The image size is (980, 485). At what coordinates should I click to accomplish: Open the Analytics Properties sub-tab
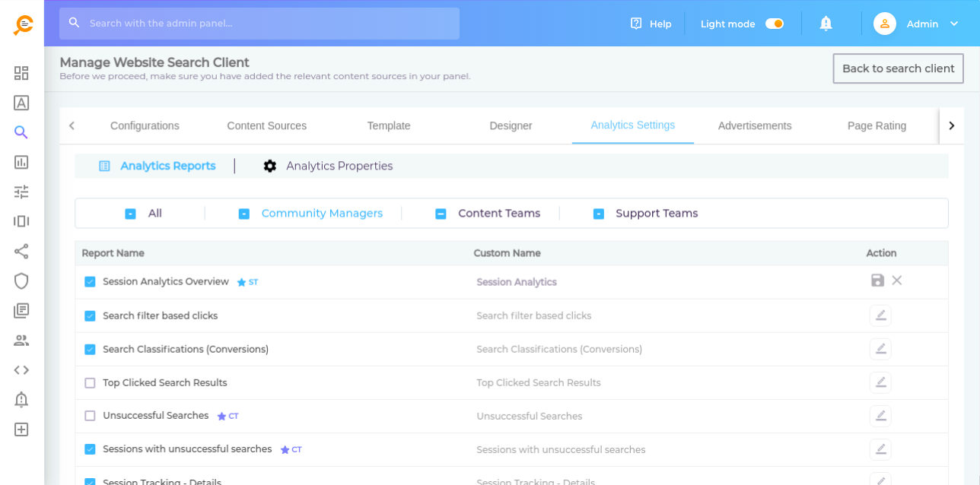339,166
